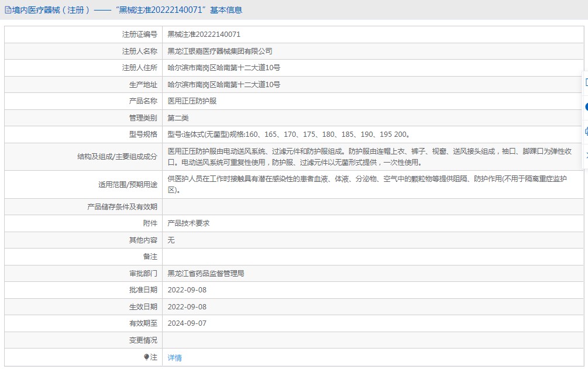Click the 批准日期 value 2022-09-08
588x369 pixels.
[x=187, y=290]
